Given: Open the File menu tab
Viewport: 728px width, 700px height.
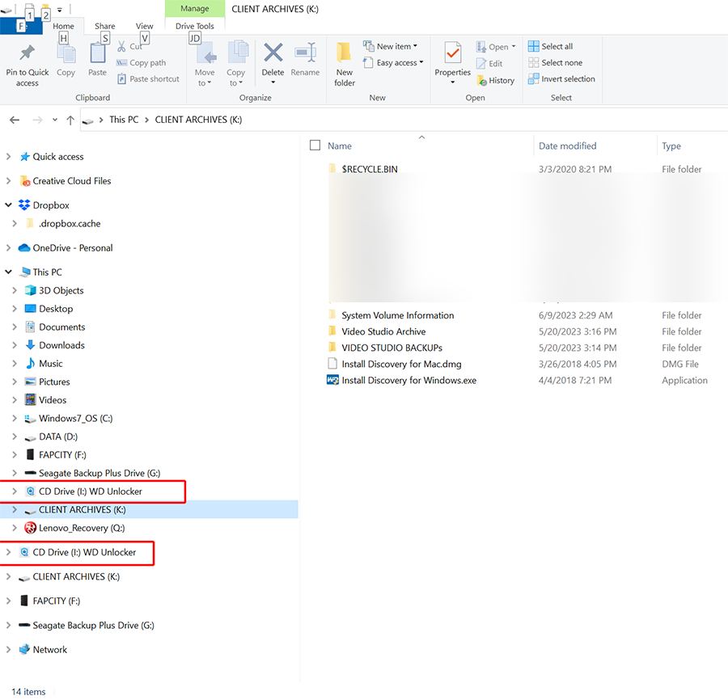Looking at the screenshot, I should 21,27.
